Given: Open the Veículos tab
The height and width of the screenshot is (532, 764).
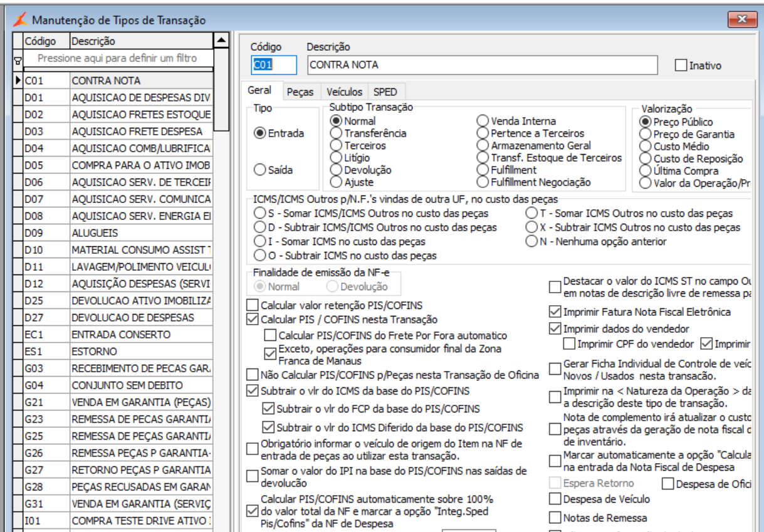Looking at the screenshot, I should coord(344,91).
